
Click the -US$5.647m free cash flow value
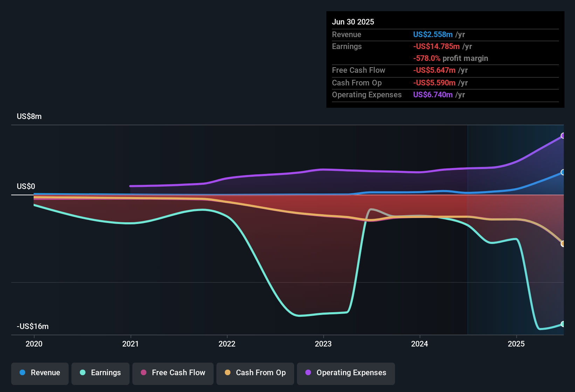[x=434, y=70]
